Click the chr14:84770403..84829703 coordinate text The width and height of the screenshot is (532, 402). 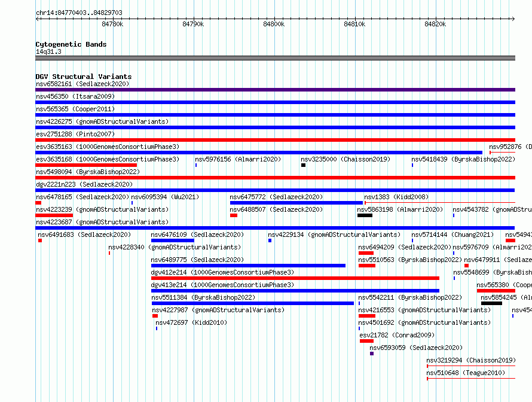coord(79,13)
